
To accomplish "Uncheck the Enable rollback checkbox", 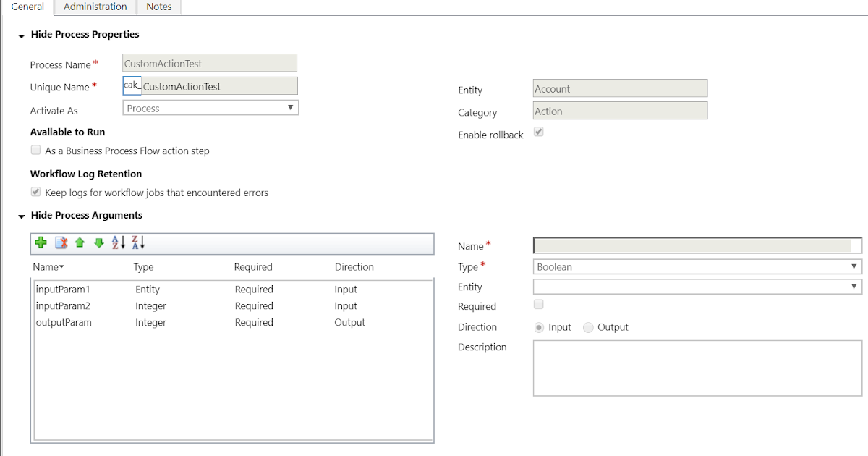I will coord(537,132).
